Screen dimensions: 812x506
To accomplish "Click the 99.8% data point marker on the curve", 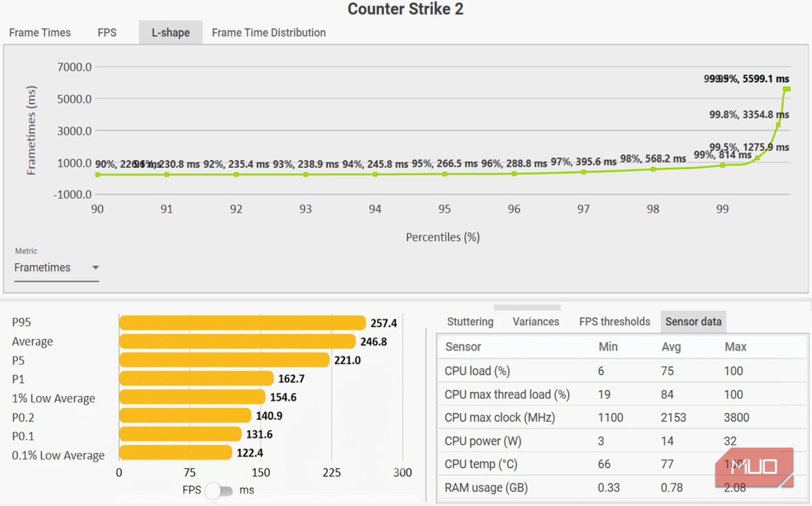I will [x=778, y=125].
